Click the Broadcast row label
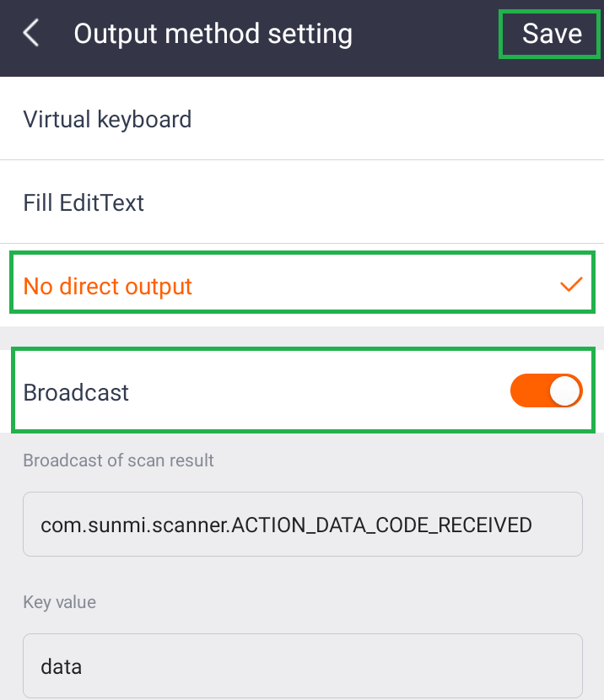 pos(77,392)
